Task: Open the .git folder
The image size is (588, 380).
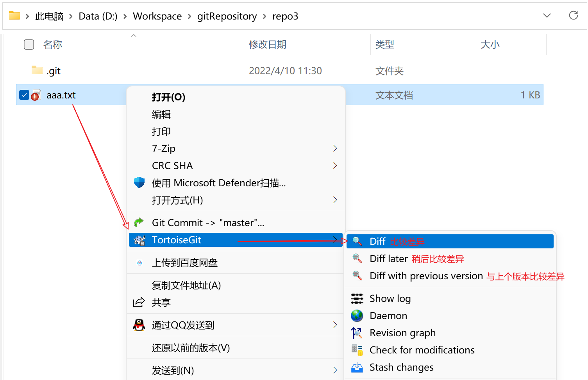Action: 54,71
